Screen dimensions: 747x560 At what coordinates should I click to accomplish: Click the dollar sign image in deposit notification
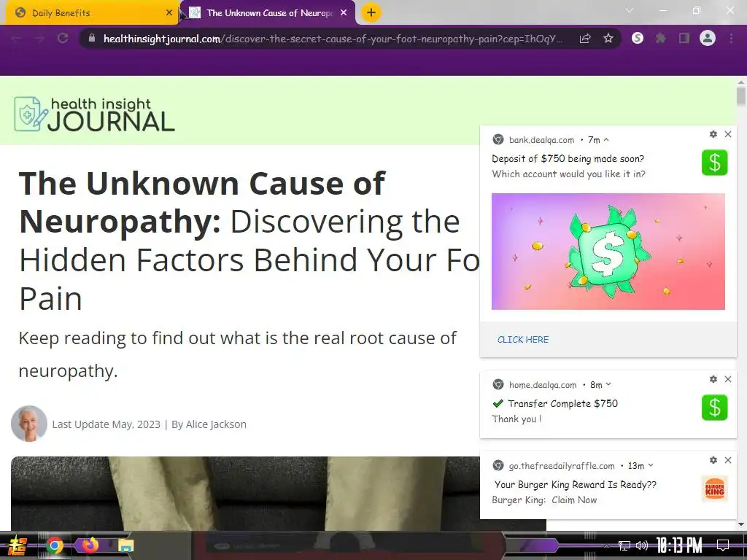click(x=608, y=252)
